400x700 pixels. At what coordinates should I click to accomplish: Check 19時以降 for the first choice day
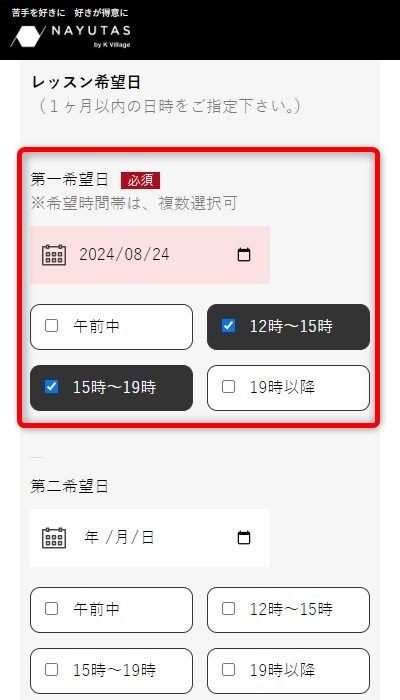[288, 388]
